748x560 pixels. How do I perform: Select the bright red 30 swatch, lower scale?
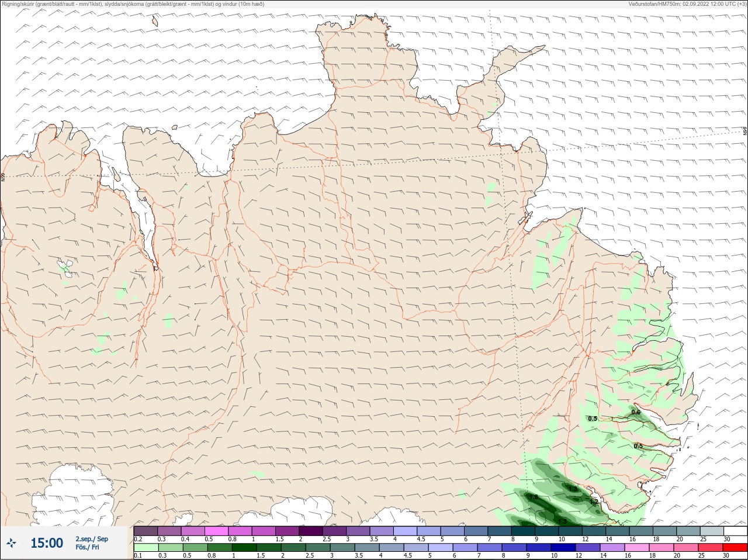(735, 547)
